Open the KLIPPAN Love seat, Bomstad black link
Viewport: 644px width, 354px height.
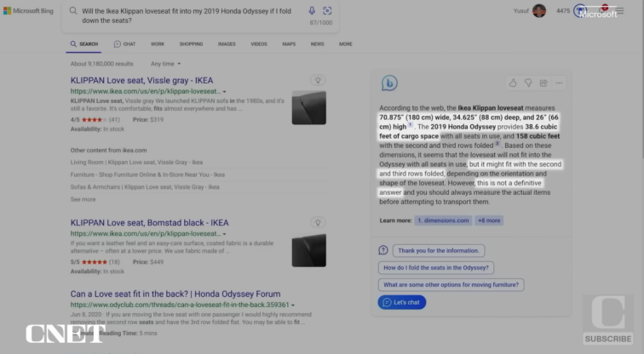coord(149,223)
